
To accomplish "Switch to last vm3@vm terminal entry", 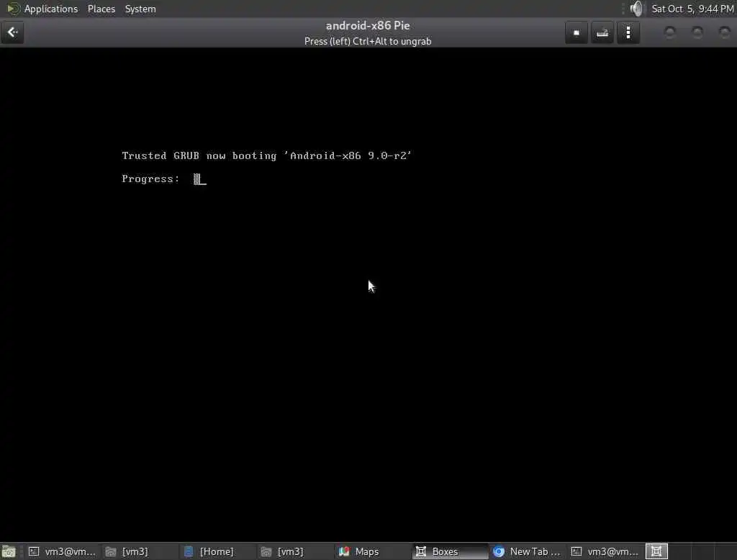I will (605, 551).
